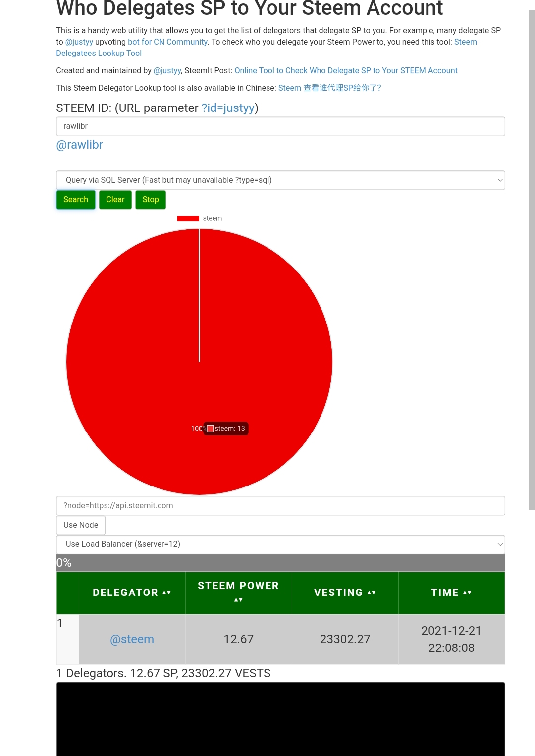Open the ?id=justyy URL parameter link
This screenshot has width=535, height=756.
point(228,108)
